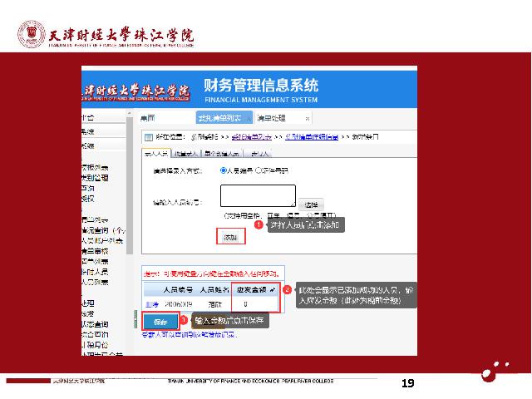Click the blue 保存 button

pos(160,322)
